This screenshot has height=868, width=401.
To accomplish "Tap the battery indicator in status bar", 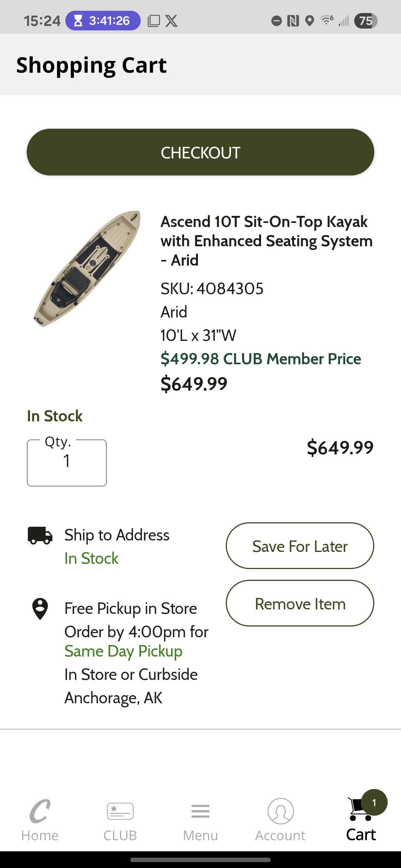I will (365, 20).
